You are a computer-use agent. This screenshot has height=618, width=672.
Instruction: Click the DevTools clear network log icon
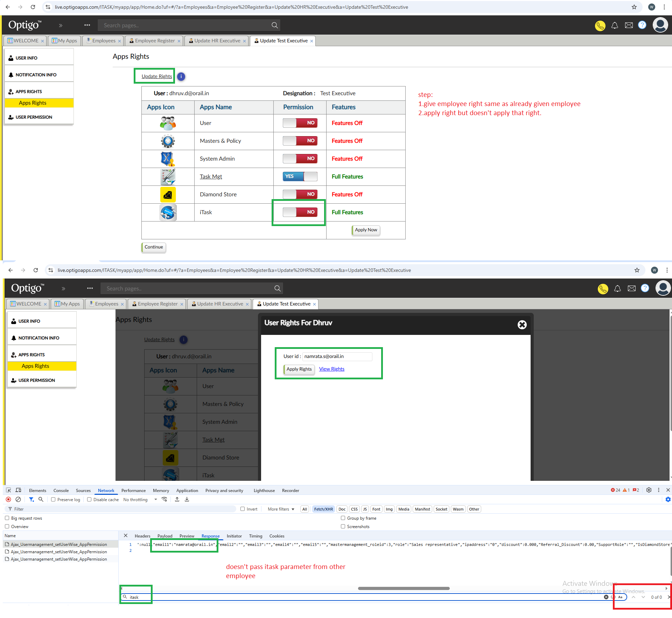pos(19,499)
